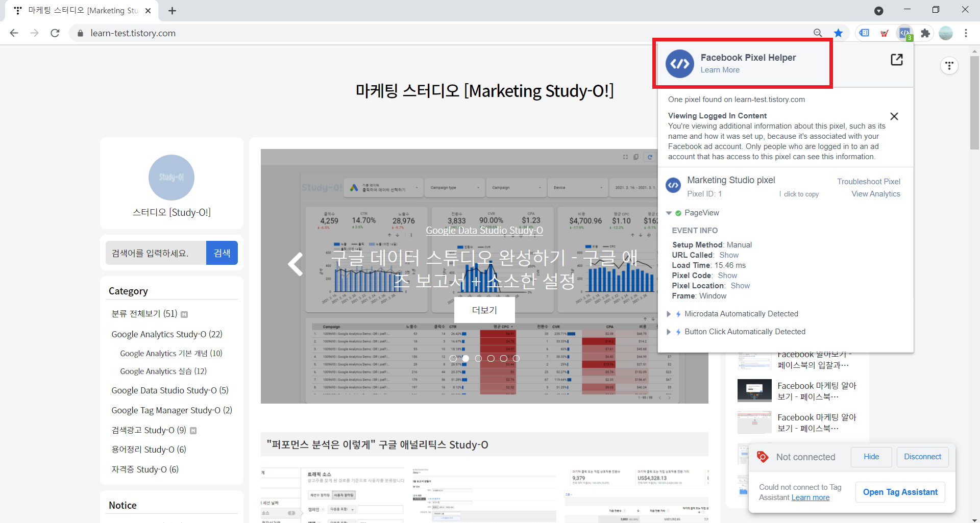Open Pixel Helper popup in new window icon

tap(897, 60)
